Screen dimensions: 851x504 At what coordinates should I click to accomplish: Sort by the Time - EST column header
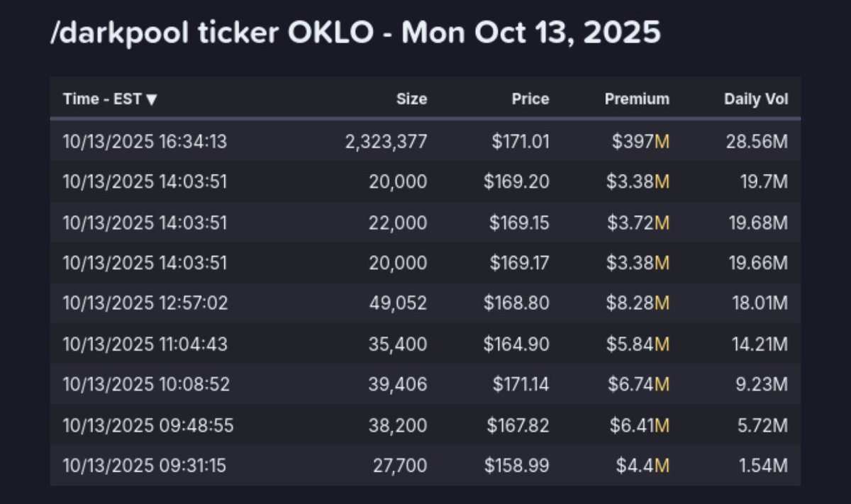coord(102,99)
